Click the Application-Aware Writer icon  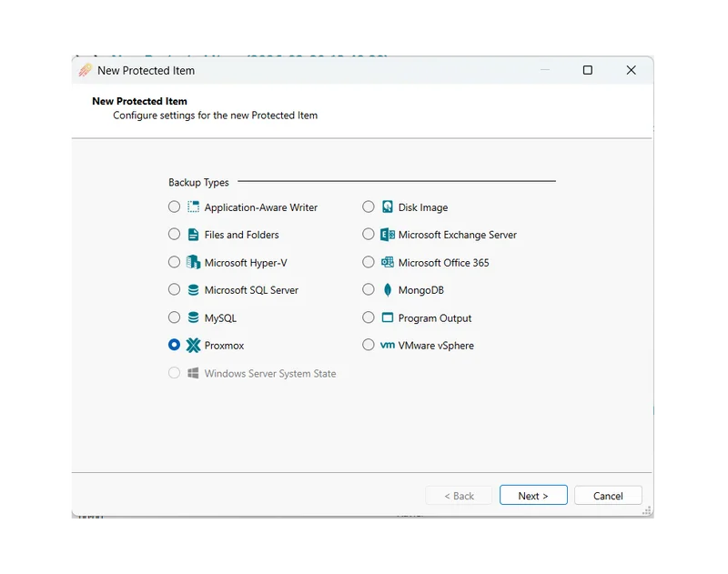coord(193,207)
